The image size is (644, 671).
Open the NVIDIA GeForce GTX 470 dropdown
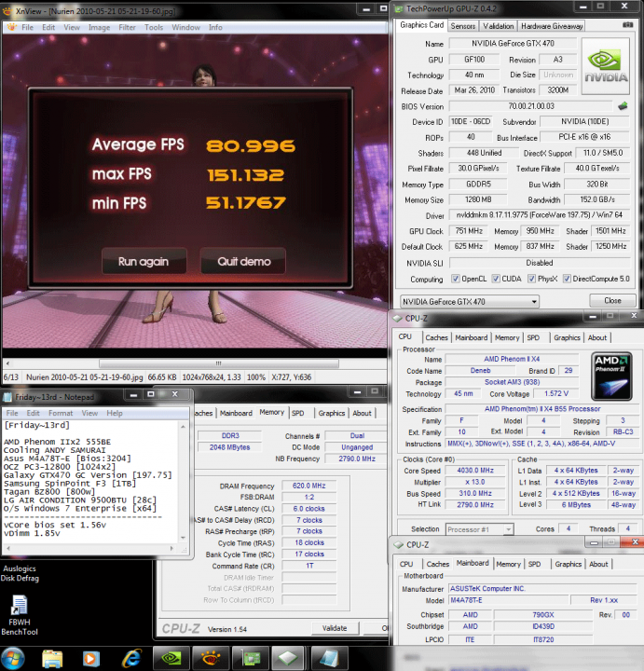tap(470, 301)
